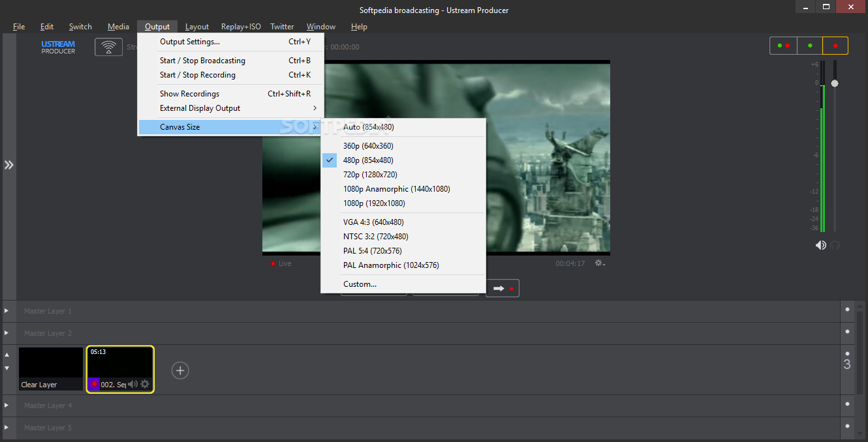Select VGA 4:3 (640x480)
This screenshot has width=868, height=442.
tap(403, 222)
